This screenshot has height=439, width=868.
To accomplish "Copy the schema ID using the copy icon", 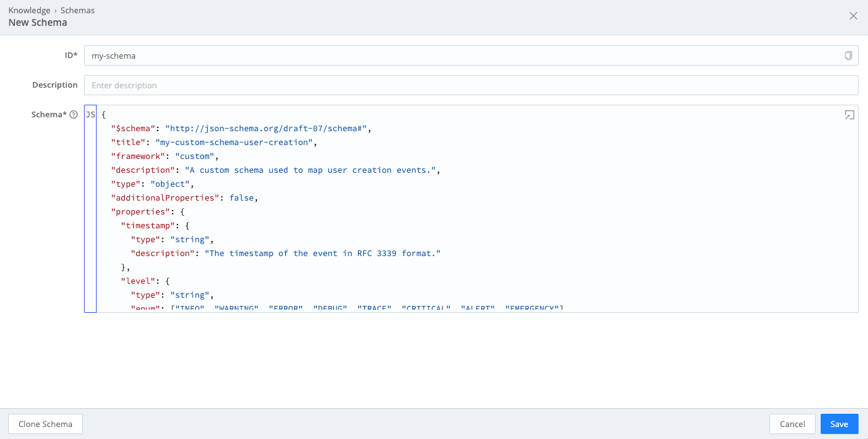I will [848, 55].
